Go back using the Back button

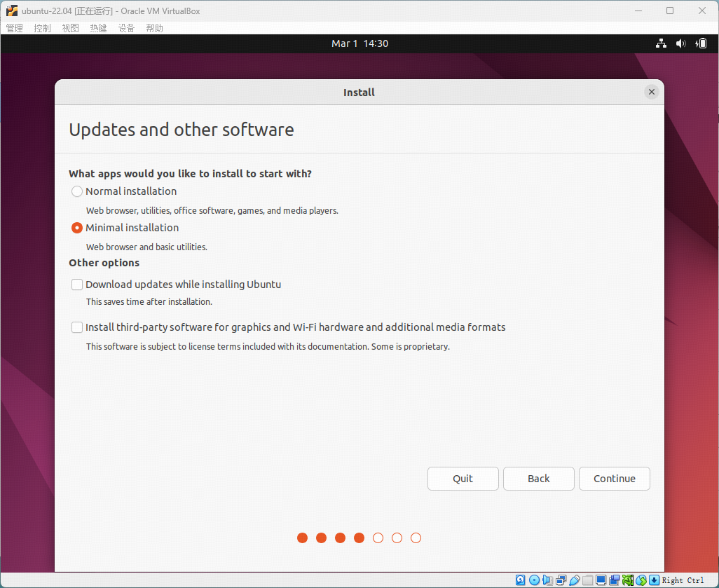point(538,479)
